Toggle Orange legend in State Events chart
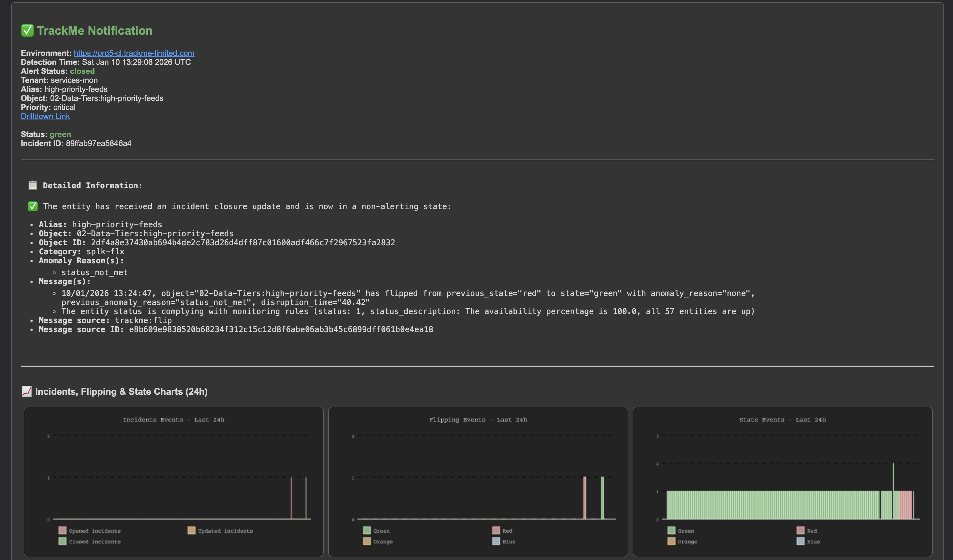Image resolution: width=953 pixels, height=560 pixels. 671,541
